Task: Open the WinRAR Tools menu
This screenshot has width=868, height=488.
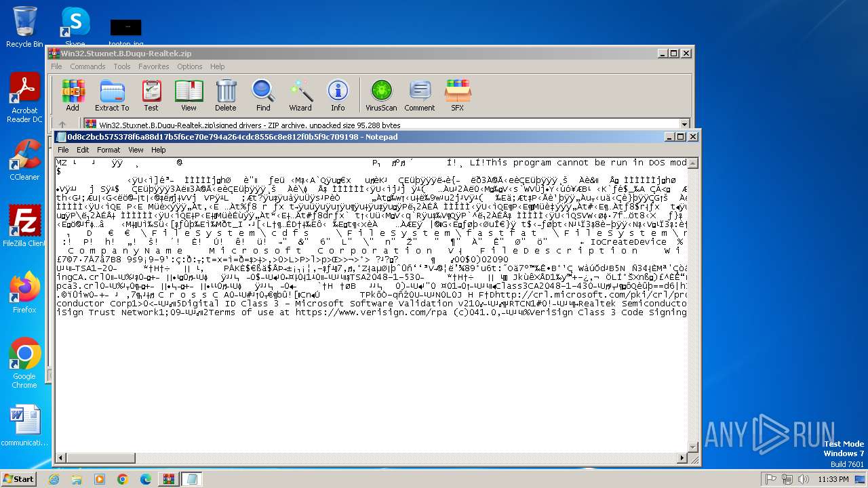Action: [122, 66]
